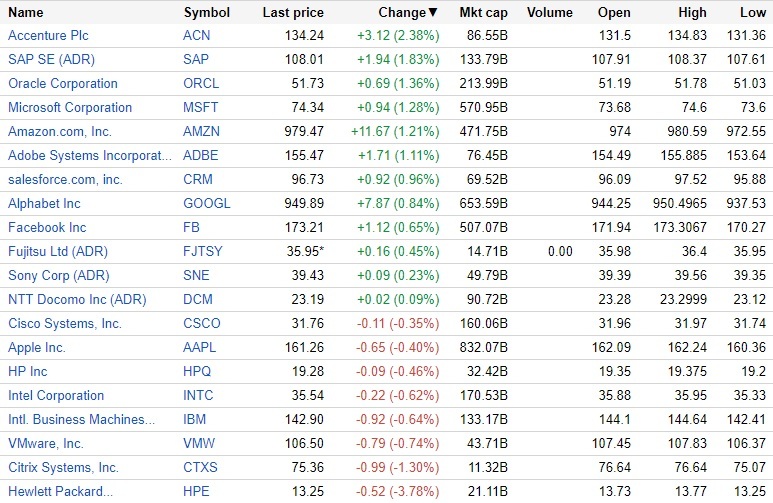Open the VMW ticker link

tap(198, 443)
